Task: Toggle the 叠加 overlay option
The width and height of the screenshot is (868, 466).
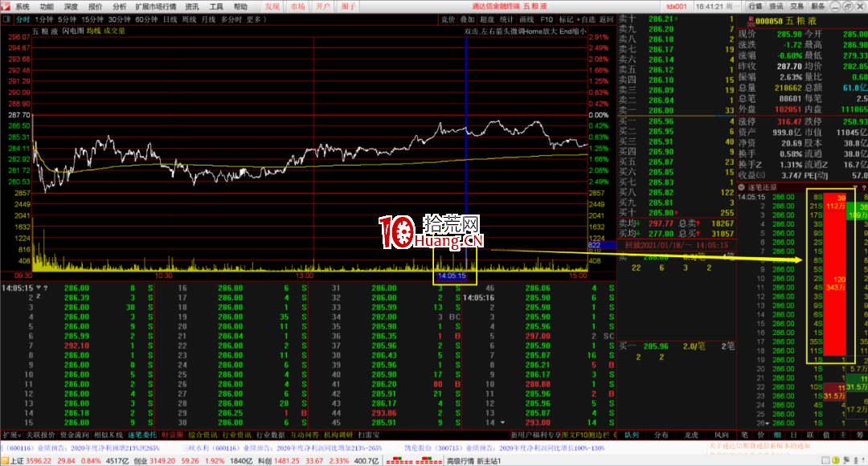Action: 467,19
